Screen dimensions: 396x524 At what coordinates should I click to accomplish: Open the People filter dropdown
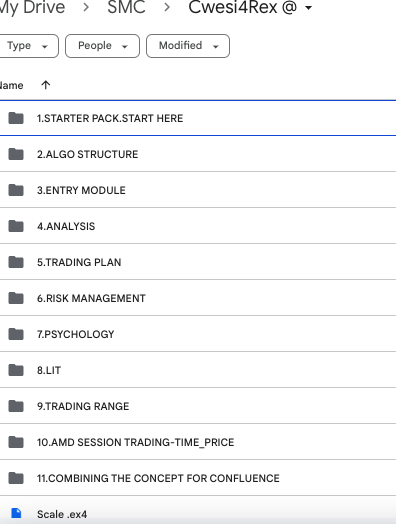tap(102, 46)
